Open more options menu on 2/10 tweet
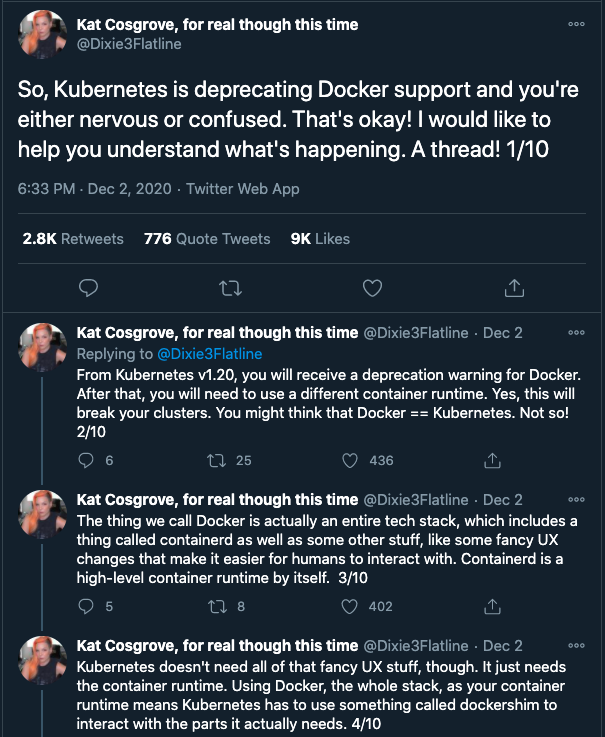 (576, 333)
